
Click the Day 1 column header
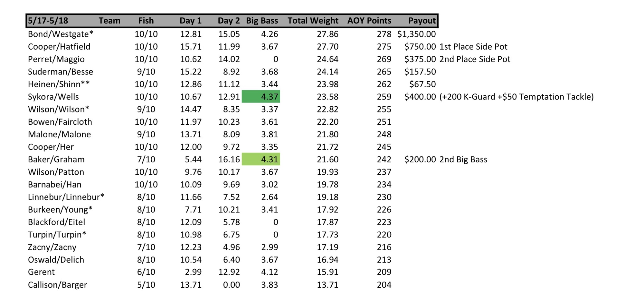190,21
